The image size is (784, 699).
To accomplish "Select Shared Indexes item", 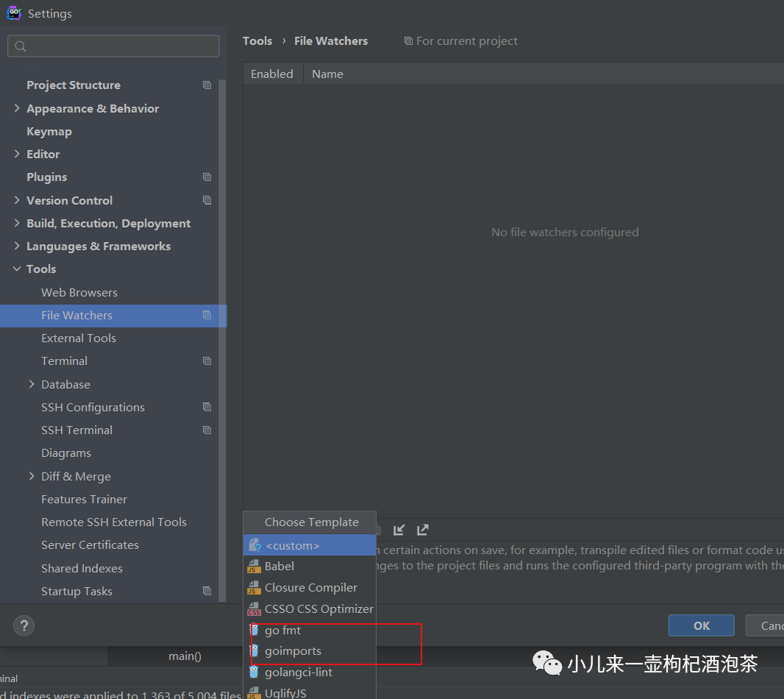I will click(82, 569).
